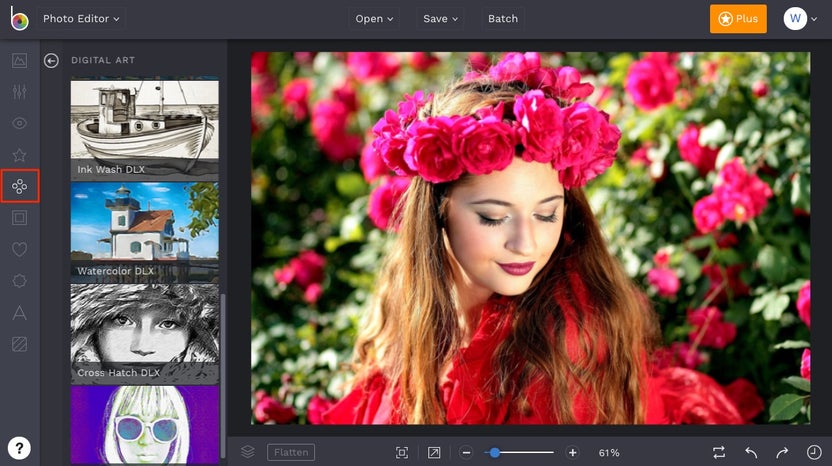Select the Edit sliders tool
Viewport: 832px width, 466px height.
click(19, 92)
